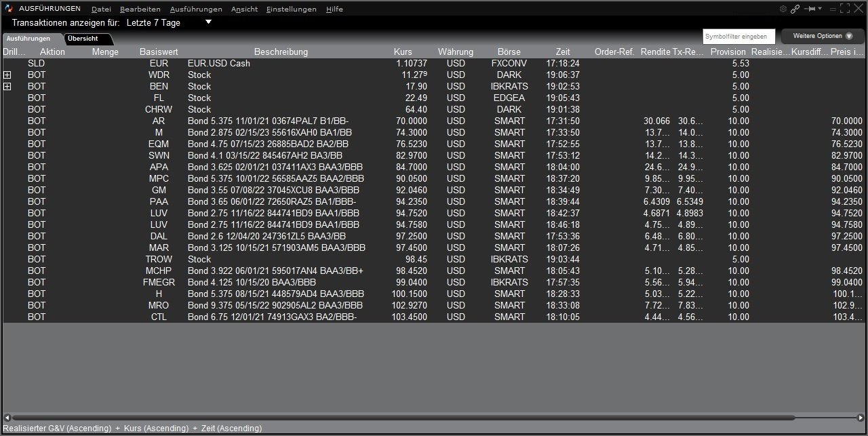This screenshot has height=436, width=868.
Task: Sort by the Beschreibung column header
Action: 281,52
